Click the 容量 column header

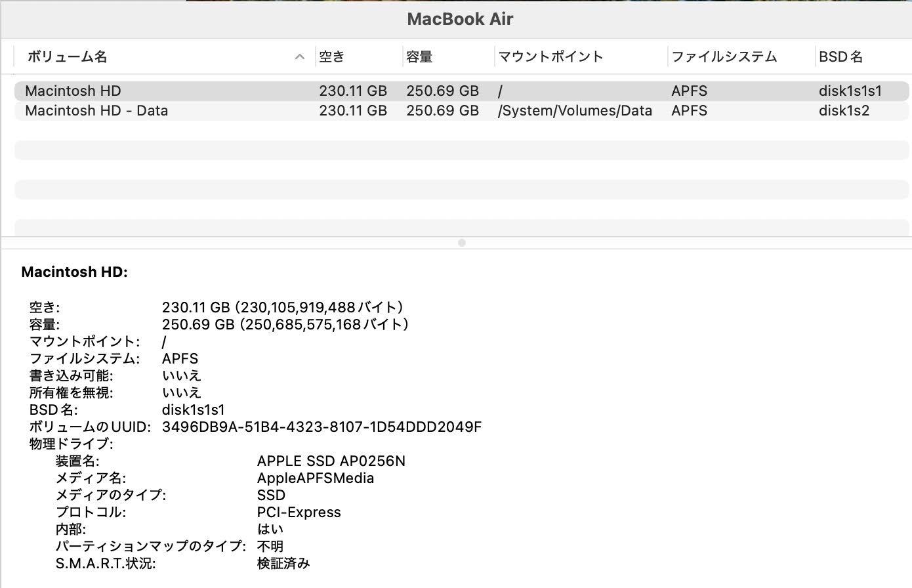419,57
